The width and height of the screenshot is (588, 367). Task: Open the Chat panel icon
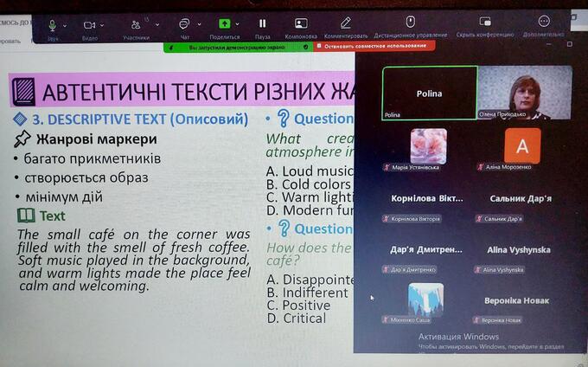coord(184,25)
